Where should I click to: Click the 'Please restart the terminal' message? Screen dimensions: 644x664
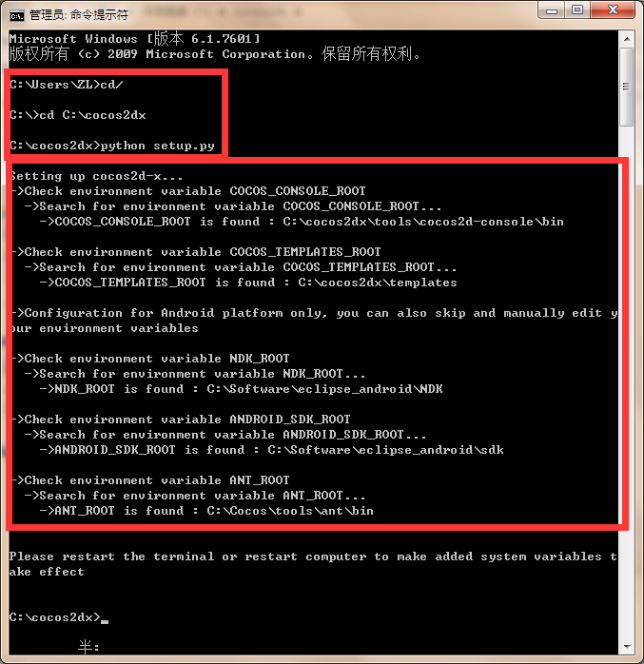pyautogui.click(x=313, y=564)
